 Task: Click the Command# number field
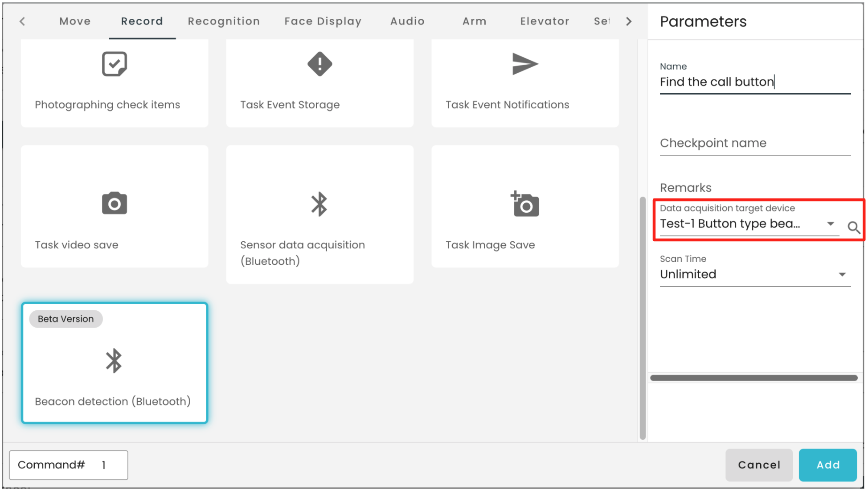pyautogui.click(x=69, y=465)
